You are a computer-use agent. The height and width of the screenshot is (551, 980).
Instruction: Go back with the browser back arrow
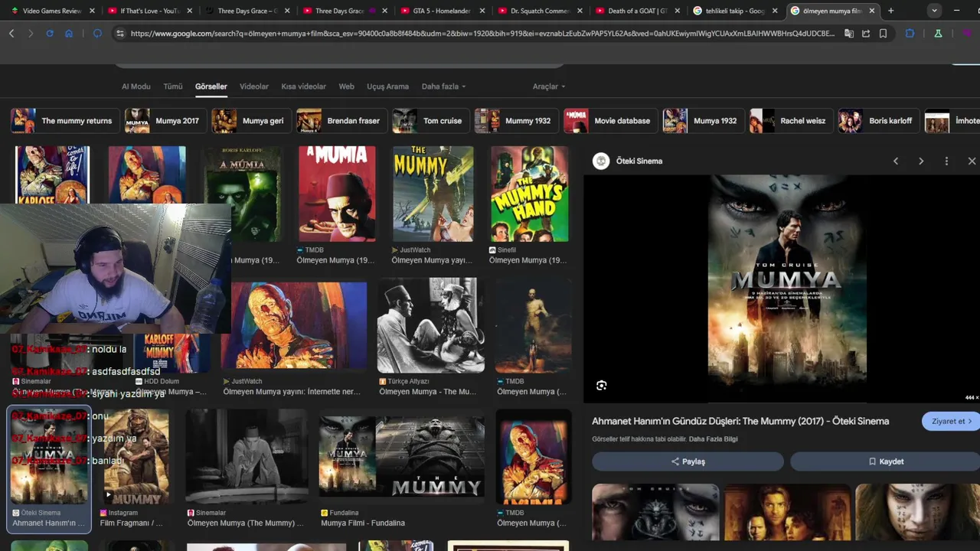[x=11, y=34]
